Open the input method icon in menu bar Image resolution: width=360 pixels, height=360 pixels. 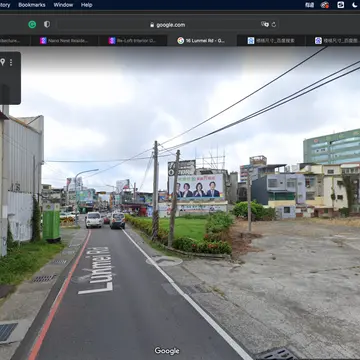(310, 5)
